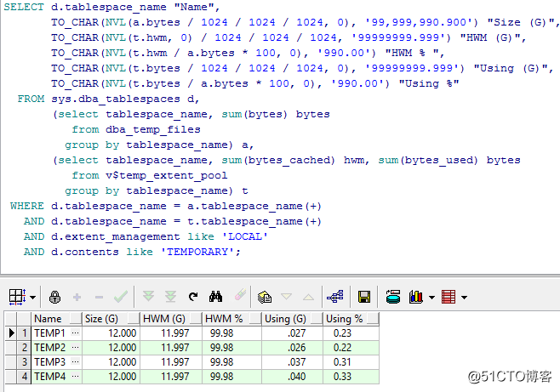Click the downward triangle next record icon
The image size is (560, 392).
[287, 297]
